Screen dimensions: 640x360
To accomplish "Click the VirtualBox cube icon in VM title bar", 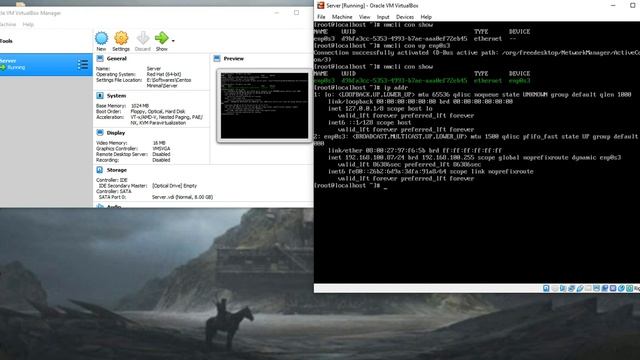I will pyautogui.click(x=321, y=5).
